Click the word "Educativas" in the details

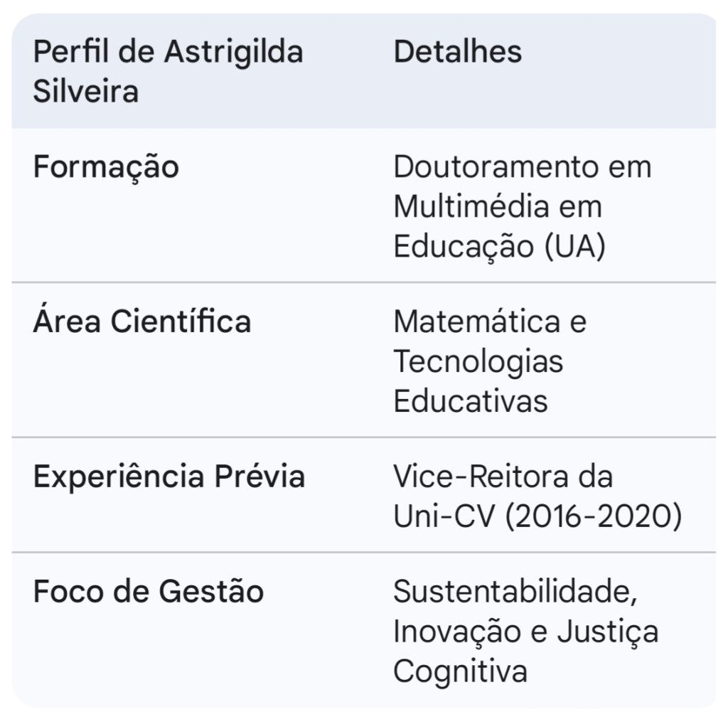click(470, 401)
